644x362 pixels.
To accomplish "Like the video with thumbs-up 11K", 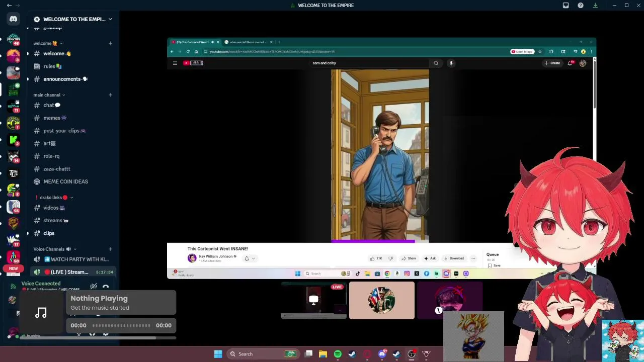I will coord(376,258).
